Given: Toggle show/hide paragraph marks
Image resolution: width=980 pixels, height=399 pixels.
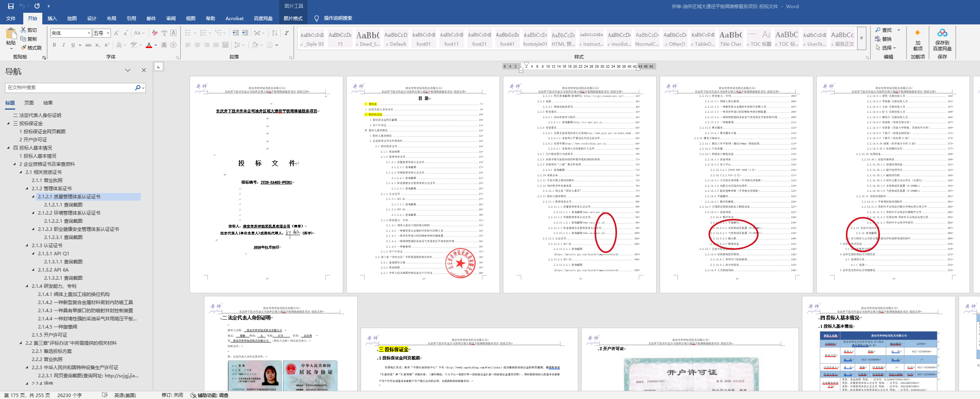Looking at the screenshot, I should 287,33.
